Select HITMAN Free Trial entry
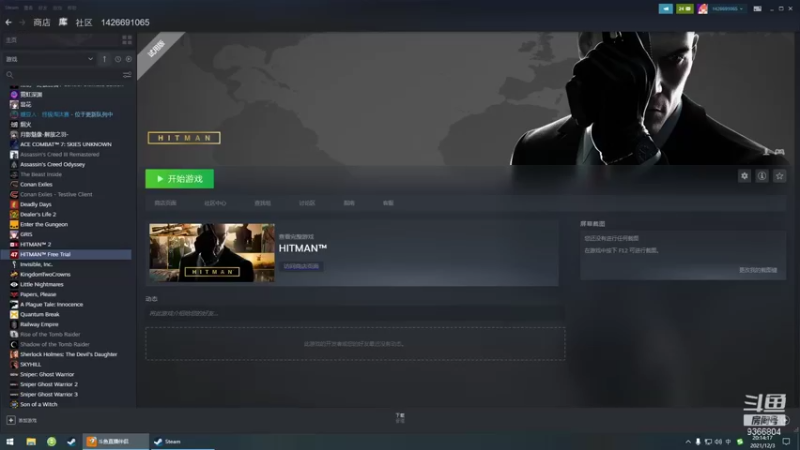The image size is (800, 450). [66, 254]
